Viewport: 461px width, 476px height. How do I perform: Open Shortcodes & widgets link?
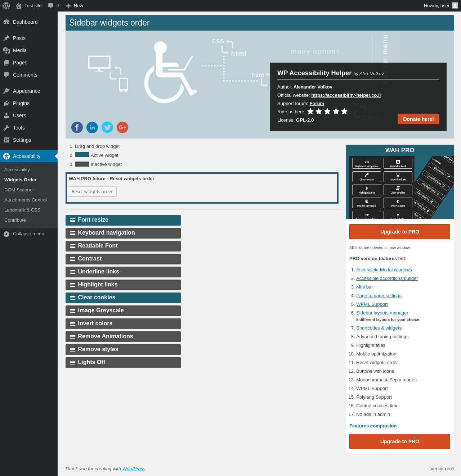tap(379, 328)
